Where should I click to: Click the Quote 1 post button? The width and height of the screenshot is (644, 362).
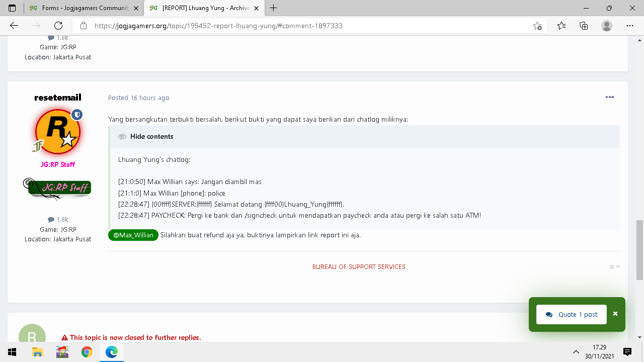[x=572, y=315]
